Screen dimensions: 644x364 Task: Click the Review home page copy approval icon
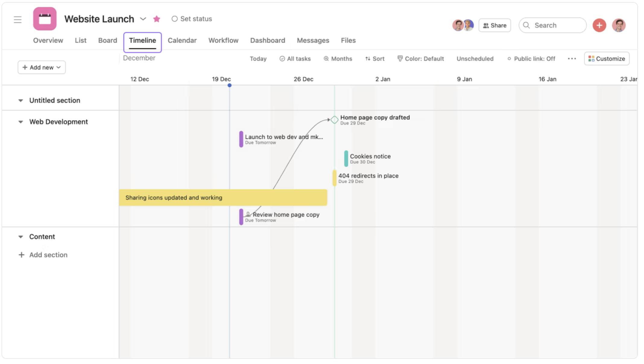click(x=248, y=215)
